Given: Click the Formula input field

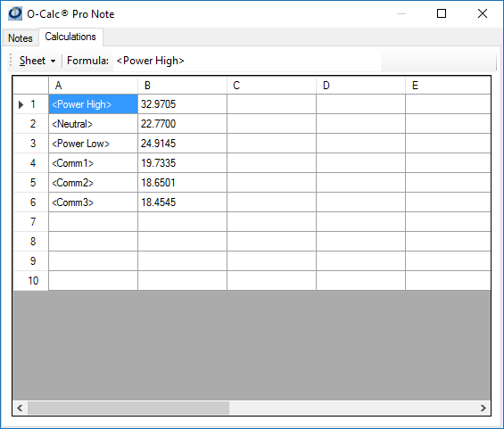Looking at the screenshot, I should 247,61.
